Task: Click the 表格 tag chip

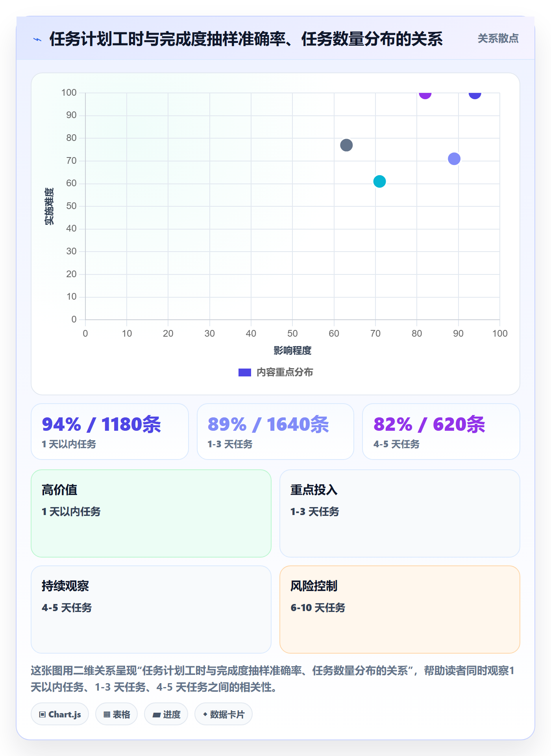Action: 116,714
